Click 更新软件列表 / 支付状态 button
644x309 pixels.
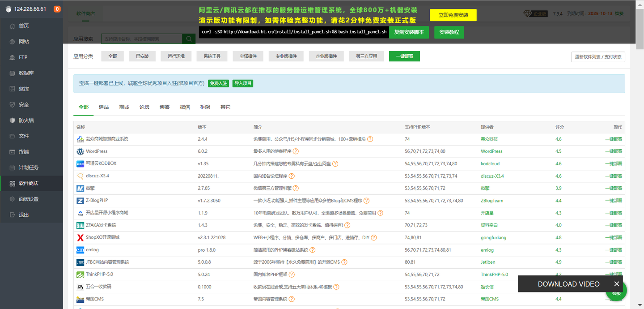[598, 57]
